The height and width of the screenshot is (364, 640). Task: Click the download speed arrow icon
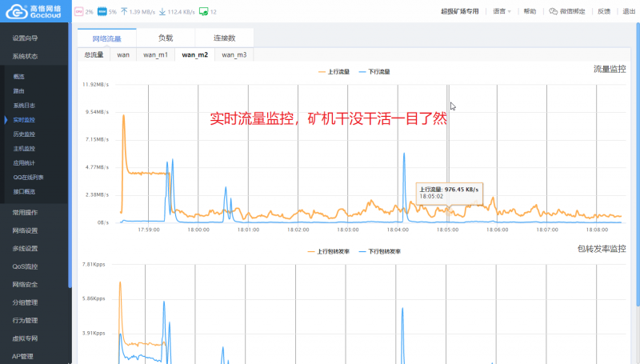tap(162, 12)
